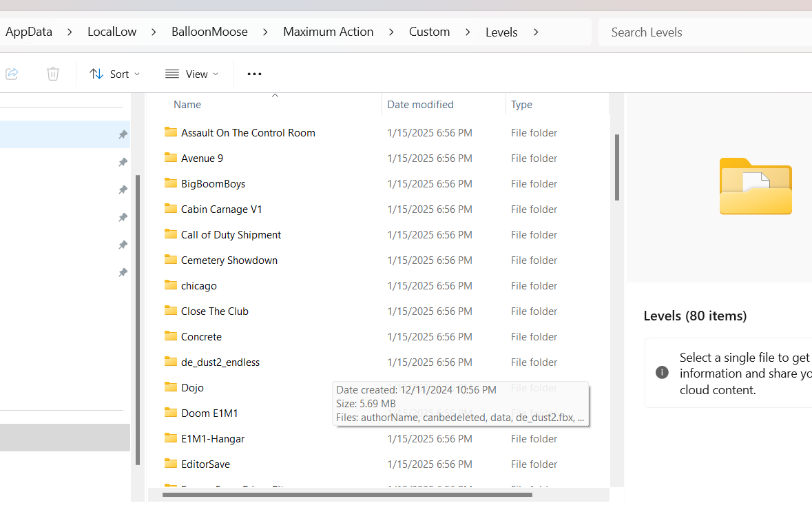Sort by the Name column header

(x=187, y=105)
